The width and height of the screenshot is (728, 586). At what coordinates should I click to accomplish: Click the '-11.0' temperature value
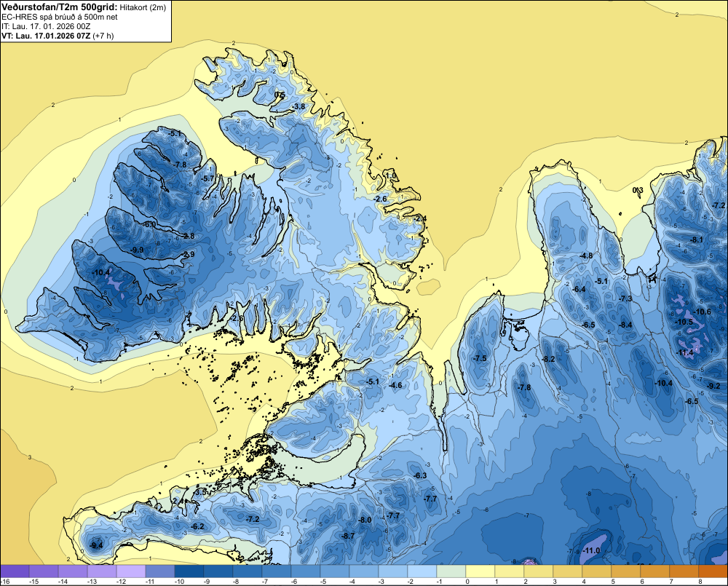(x=591, y=551)
